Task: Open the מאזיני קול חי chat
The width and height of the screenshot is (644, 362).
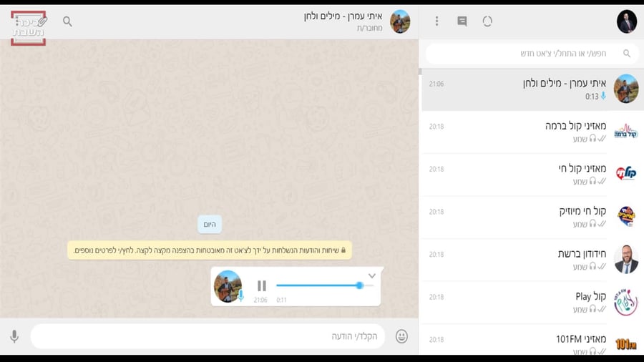Action: pos(530,175)
